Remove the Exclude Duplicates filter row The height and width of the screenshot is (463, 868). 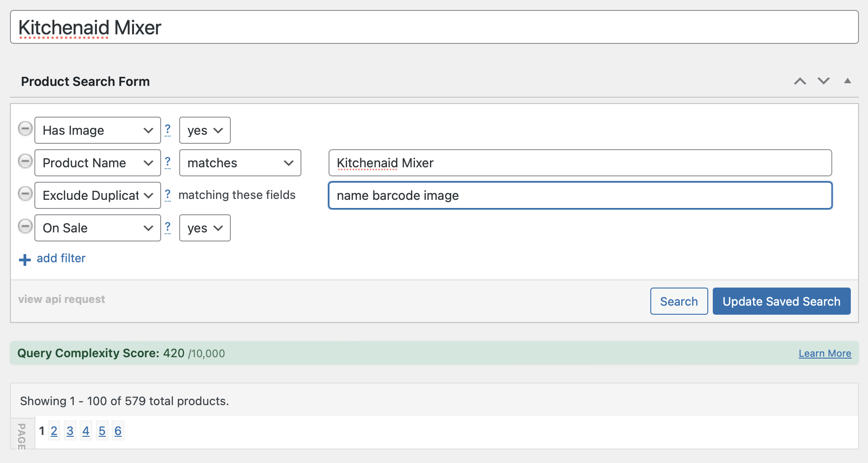point(25,194)
